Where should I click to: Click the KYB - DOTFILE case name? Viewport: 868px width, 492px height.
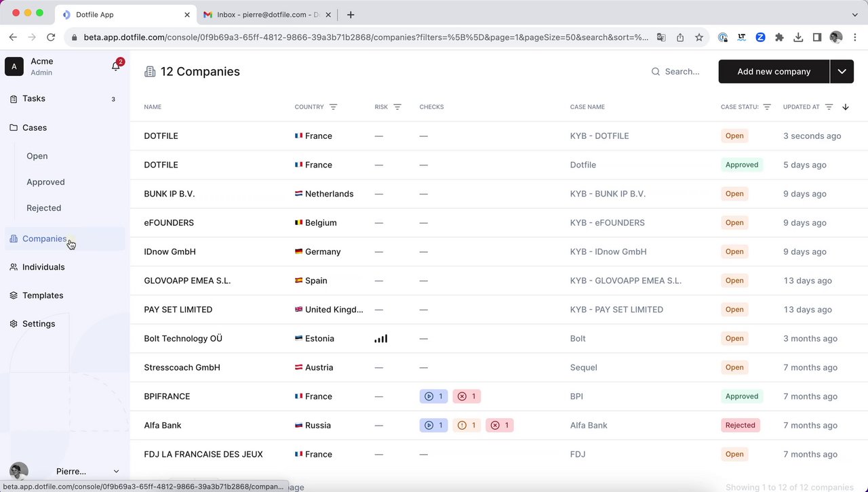click(x=599, y=136)
